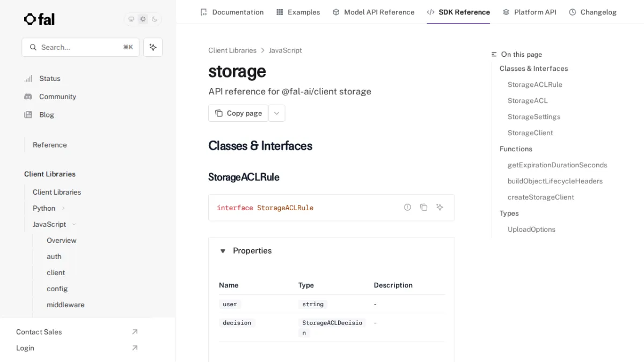This screenshot has width=644, height=362.
Task: Click the Community Discord icon
Action: pyautogui.click(x=28, y=97)
